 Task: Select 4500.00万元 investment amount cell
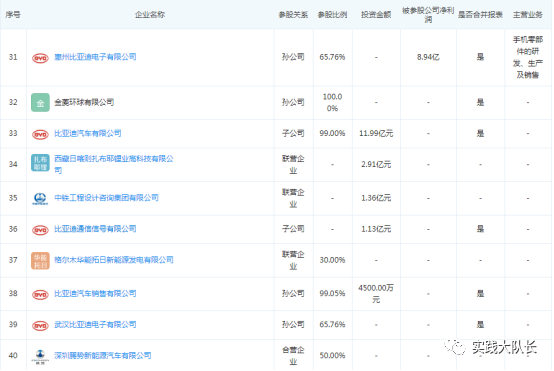[376, 293]
